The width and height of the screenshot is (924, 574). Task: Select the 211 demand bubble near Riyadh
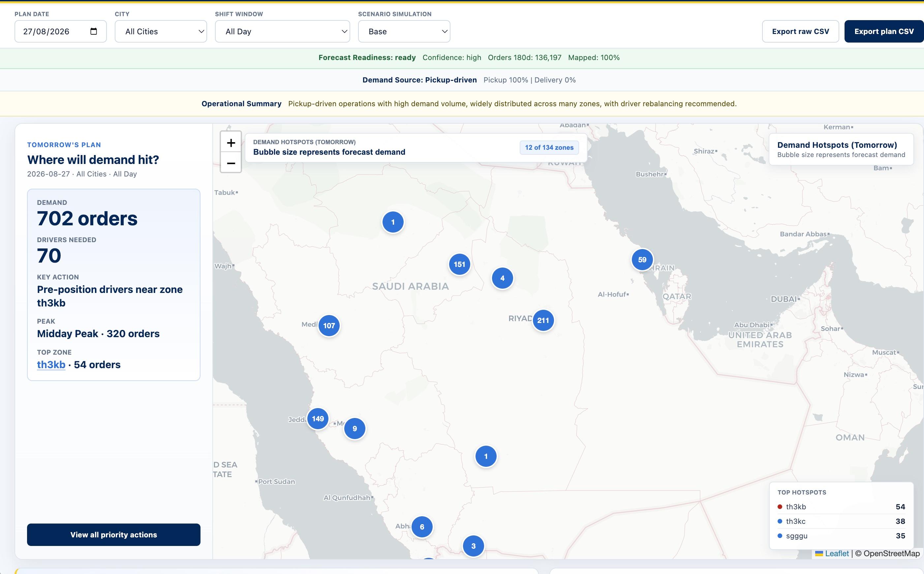[x=543, y=320]
